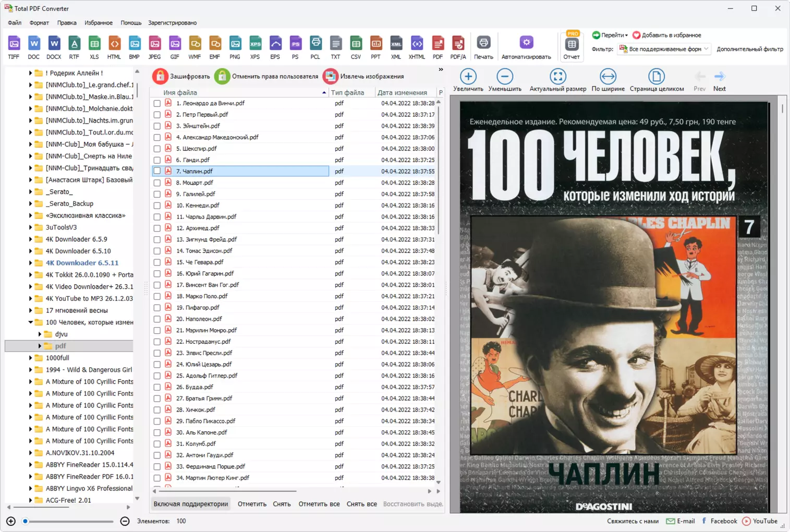790x532 pixels.
Task: Pick XPS output icon
Action: point(255,47)
